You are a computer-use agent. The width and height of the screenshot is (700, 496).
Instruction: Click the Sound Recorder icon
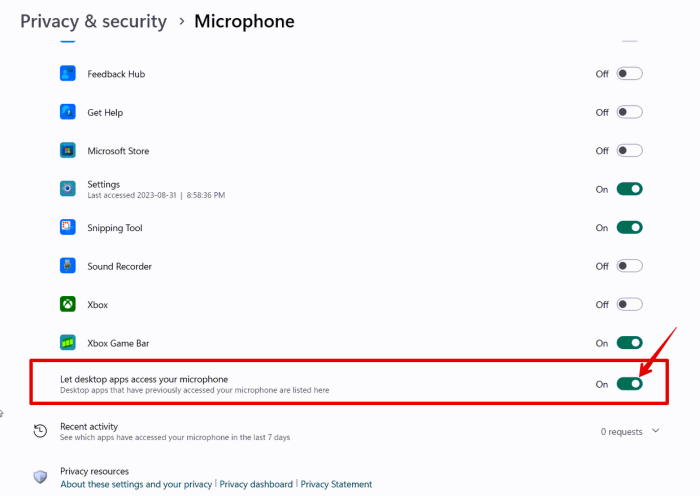click(68, 266)
